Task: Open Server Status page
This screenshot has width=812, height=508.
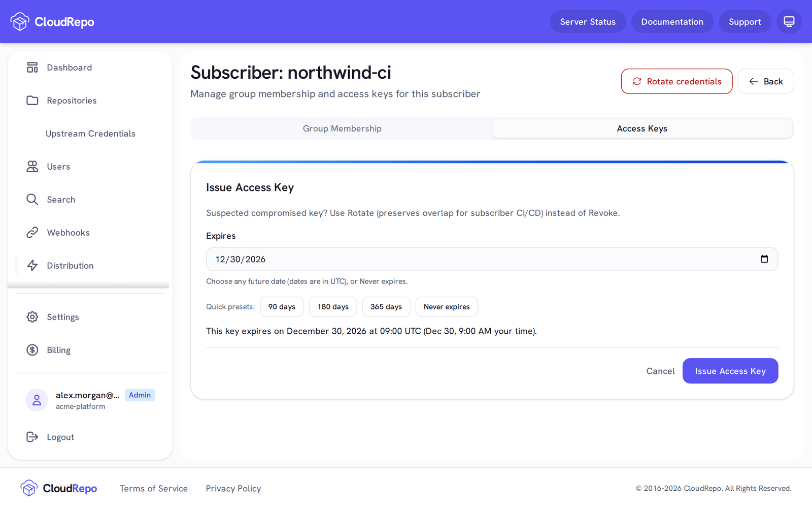Action: pyautogui.click(x=588, y=22)
